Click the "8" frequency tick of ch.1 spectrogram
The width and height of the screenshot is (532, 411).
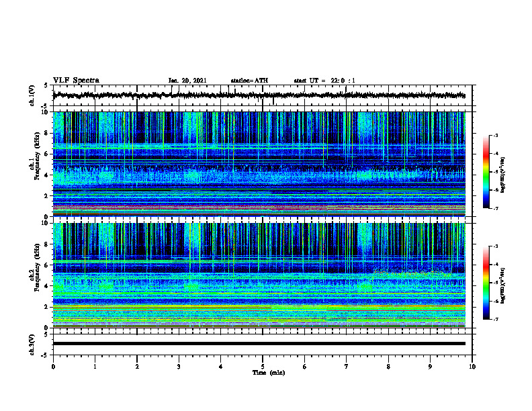[48, 133]
